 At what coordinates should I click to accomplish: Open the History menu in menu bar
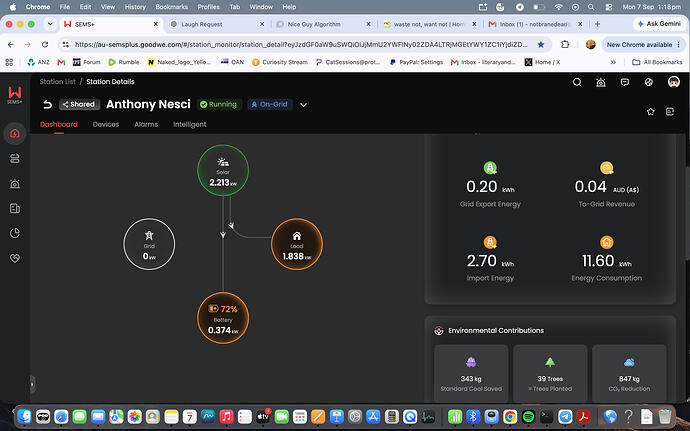click(135, 7)
